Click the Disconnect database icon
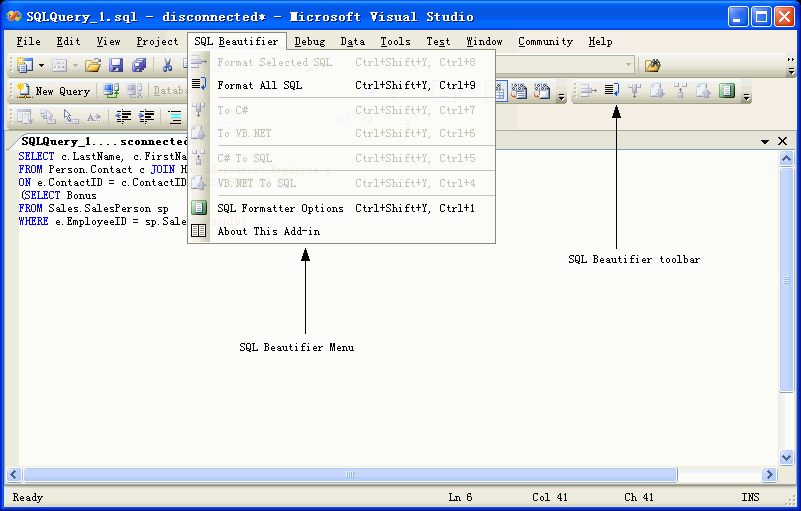The height and width of the screenshot is (511, 801). tap(134, 91)
